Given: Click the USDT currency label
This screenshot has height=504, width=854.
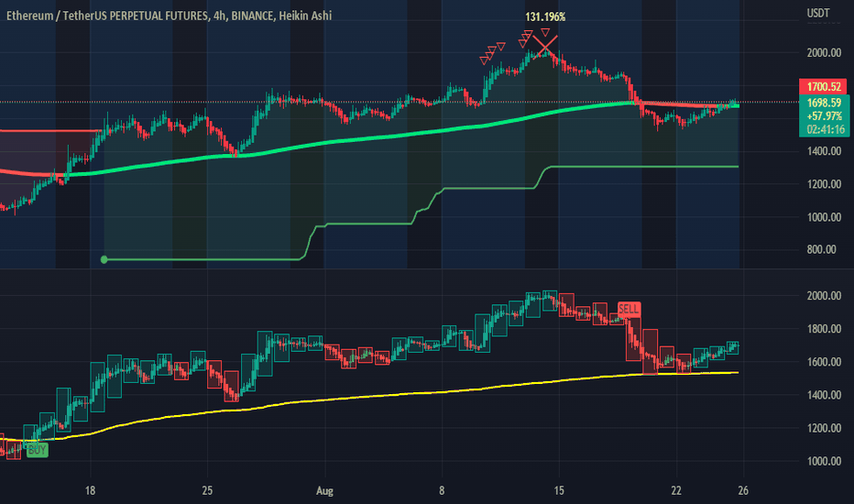Looking at the screenshot, I should pyautogui.click(x=817, y=13).
